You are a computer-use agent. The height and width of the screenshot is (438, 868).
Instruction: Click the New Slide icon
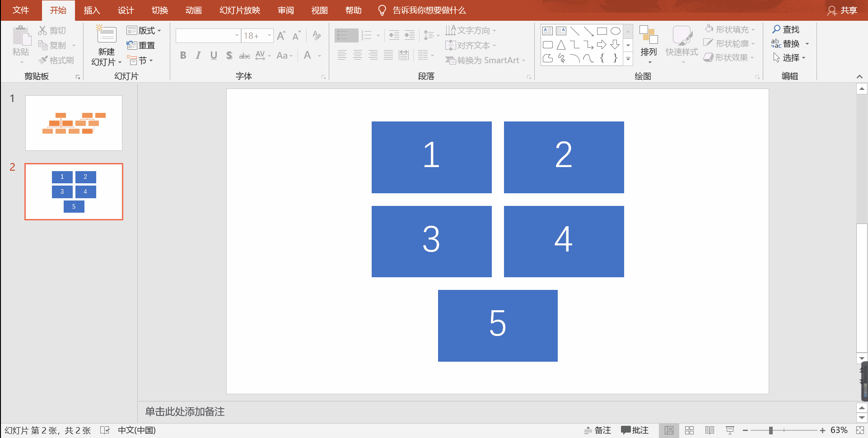pyautogui.click(x=107, y=35)
